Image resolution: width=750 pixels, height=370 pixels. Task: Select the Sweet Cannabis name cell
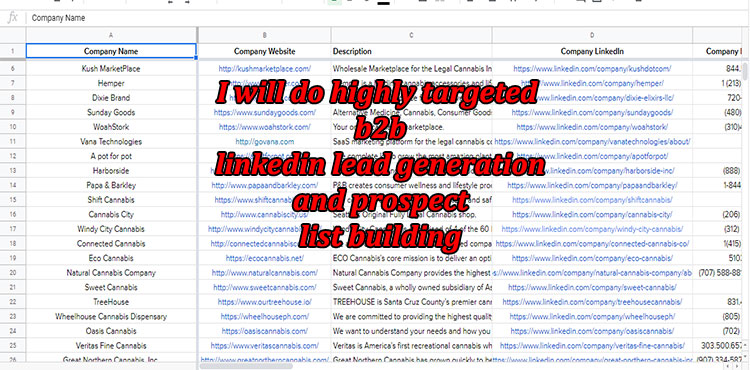pyautogui.click(x=111, y=287)
